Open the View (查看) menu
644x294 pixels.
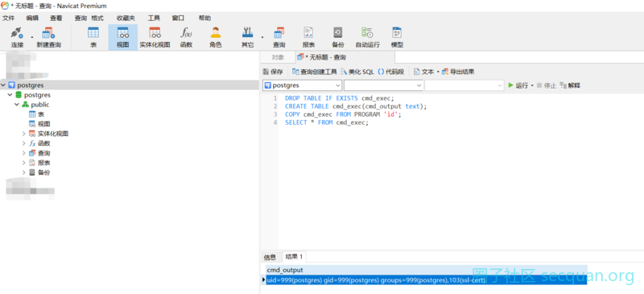coord(56,18)
